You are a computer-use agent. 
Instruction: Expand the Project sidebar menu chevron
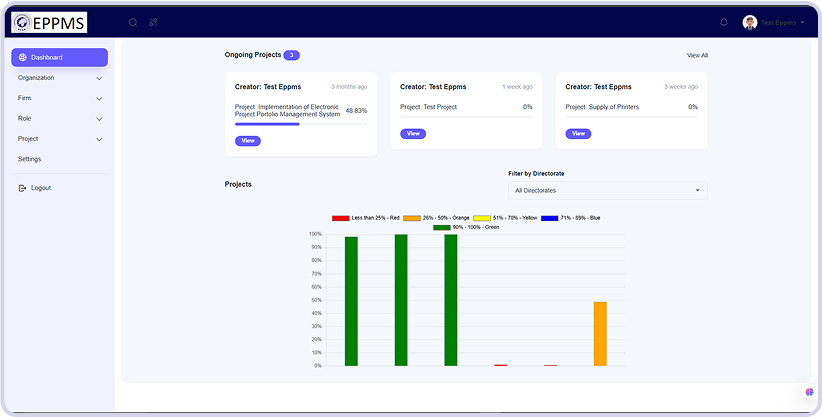pos(99,139)
